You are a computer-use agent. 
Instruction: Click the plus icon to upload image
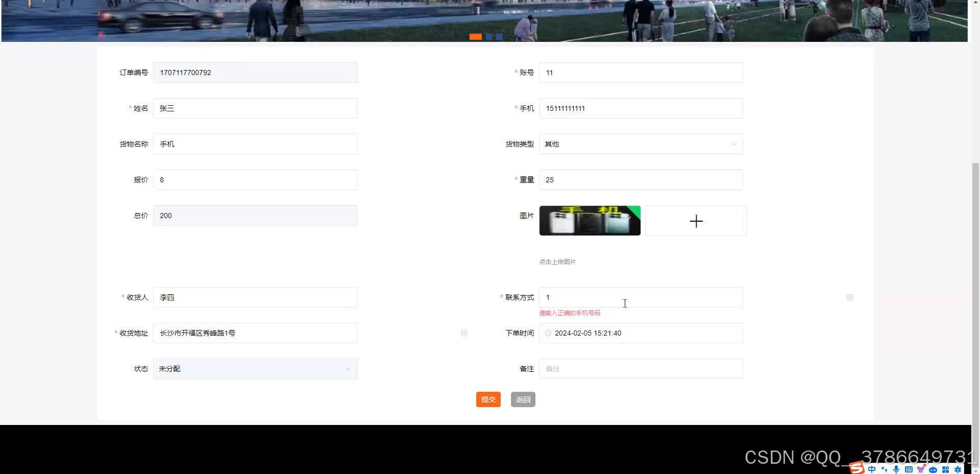click(x=696, y=221)
